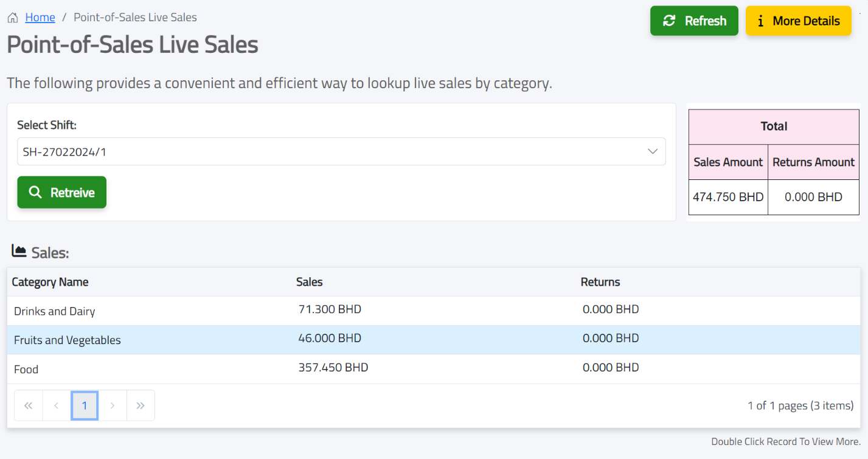868x459 pixels.
Task: Choose shift SH-27022024/1 from the combo box
Action: click(341, 151)
